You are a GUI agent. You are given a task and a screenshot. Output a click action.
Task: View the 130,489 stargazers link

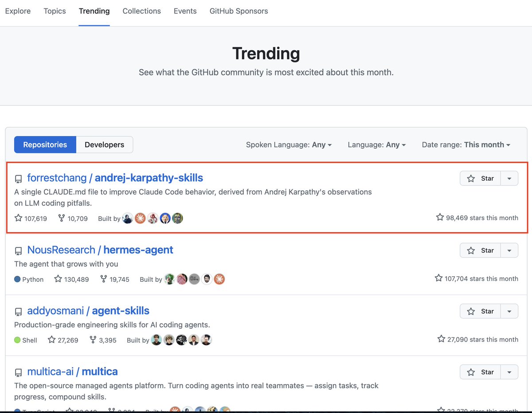pos(71,279)
